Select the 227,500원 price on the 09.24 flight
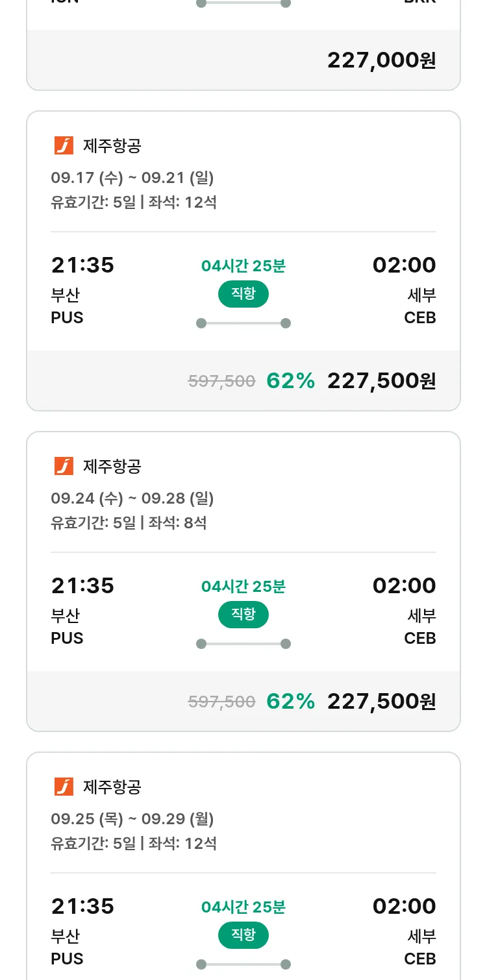Viewport: 487px width, 980px height. pyautogui.click(x=381, y=702)
